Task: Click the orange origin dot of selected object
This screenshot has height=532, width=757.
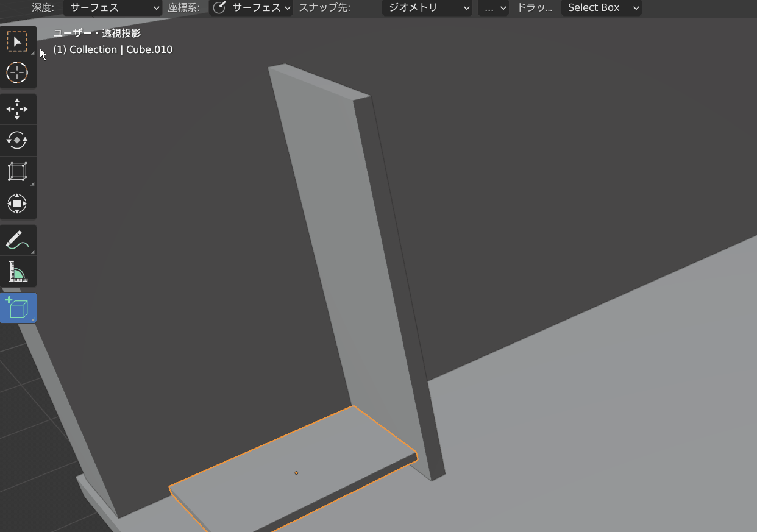Action: [x=296, y=473]
